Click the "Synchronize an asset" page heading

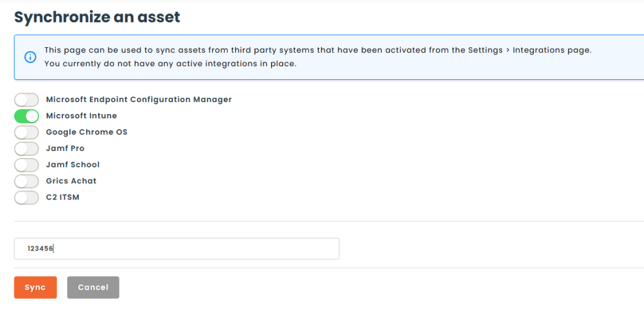tap(97, 17)
